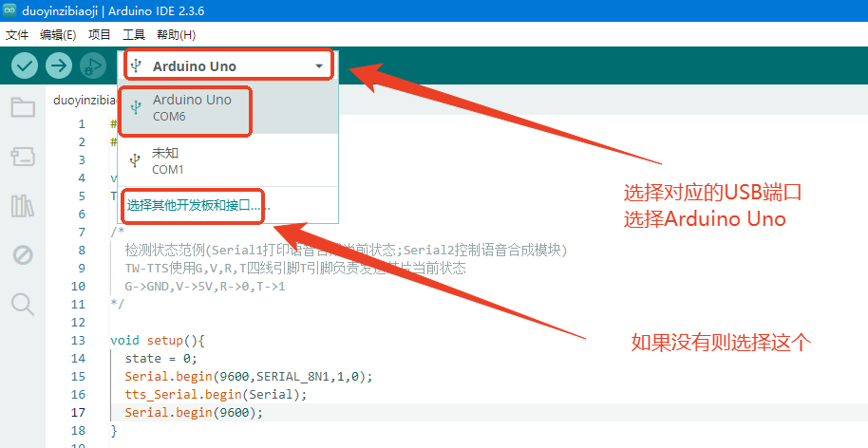This screenshot has width=868, height=448.
Task: Click the Arduino logo in title bar
Action: point(9,10)
